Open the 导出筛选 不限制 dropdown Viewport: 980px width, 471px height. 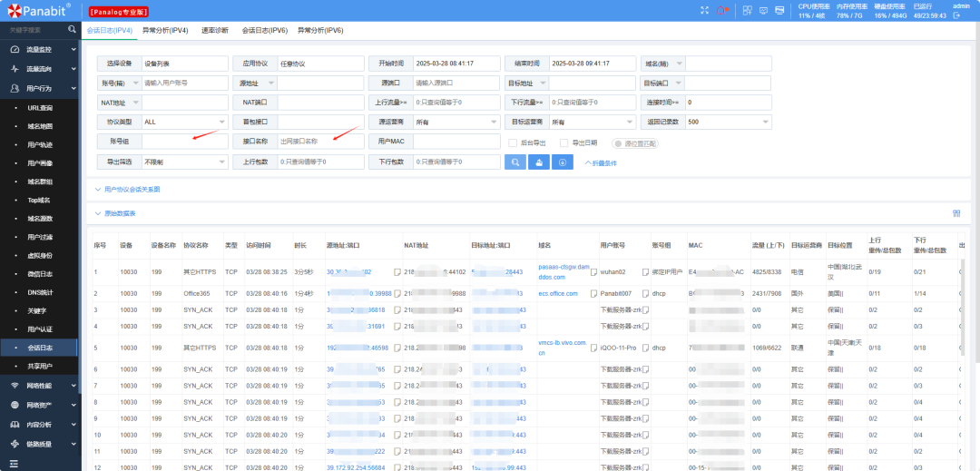(x=185, y=162)
